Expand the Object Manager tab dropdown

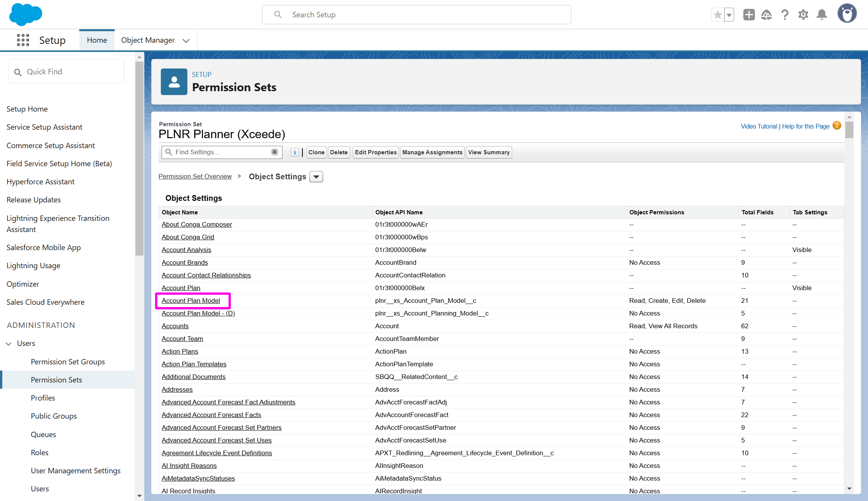tap(186, 40)
